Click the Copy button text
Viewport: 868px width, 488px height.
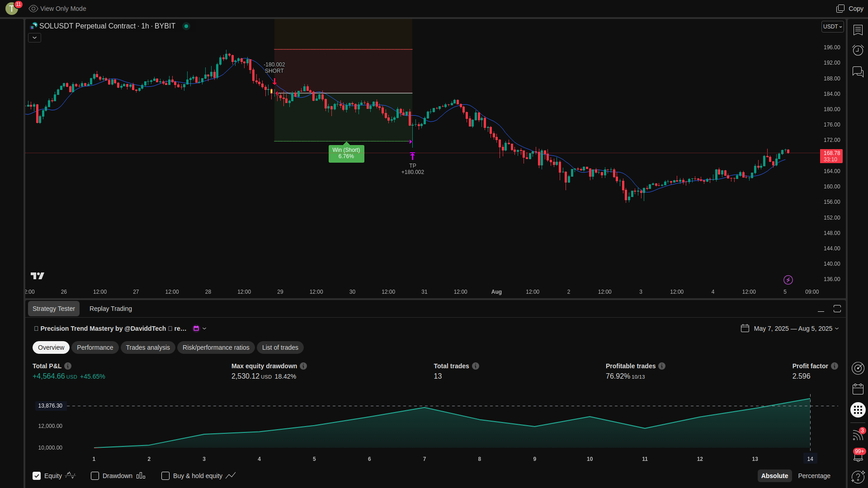[x=856, y=9]
